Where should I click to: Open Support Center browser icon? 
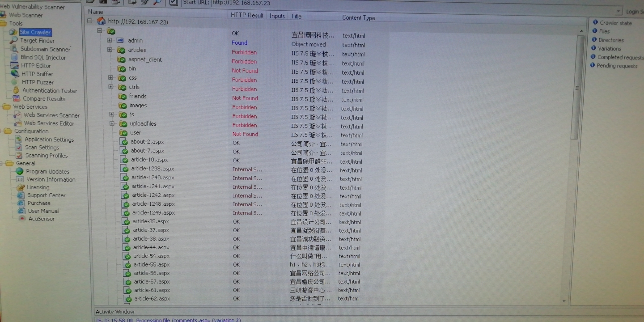tap(21, 195)
